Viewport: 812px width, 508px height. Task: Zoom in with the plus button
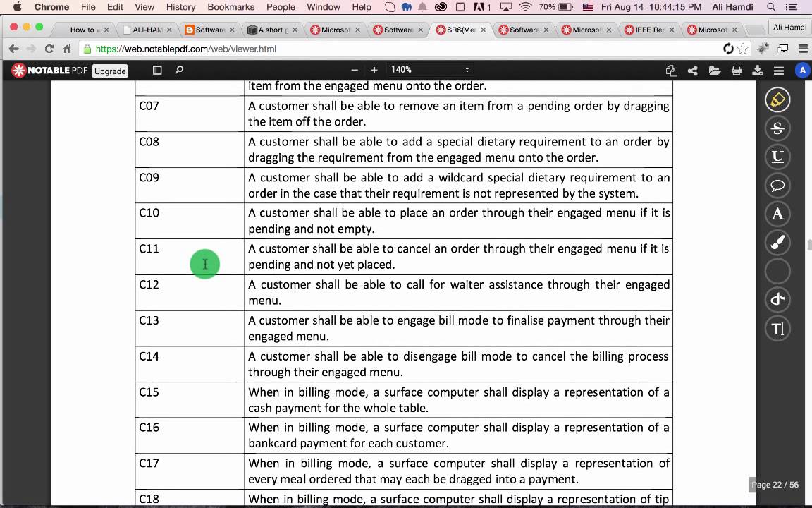point(374,70)
